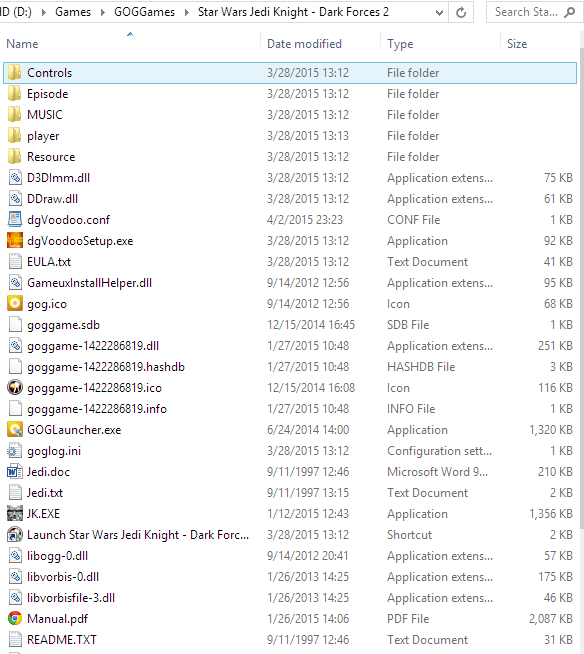The height and width of the screenshot is (654, 584).
Task: Select the Launch Star Wars shortcut icon
Action: [15, 535]
